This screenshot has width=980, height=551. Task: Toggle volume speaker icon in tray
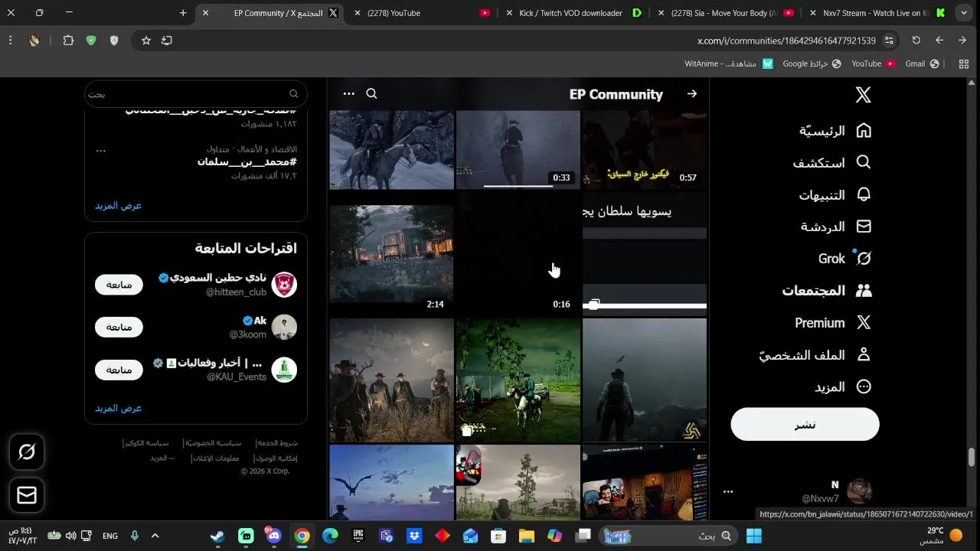pos(70,536)
